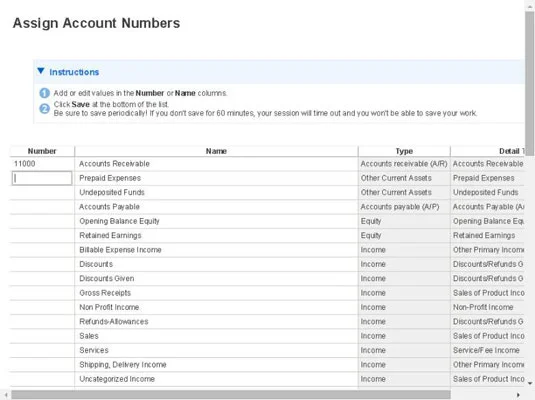Click the horizontal scrollbar left arrow

[x=6, y=395]
